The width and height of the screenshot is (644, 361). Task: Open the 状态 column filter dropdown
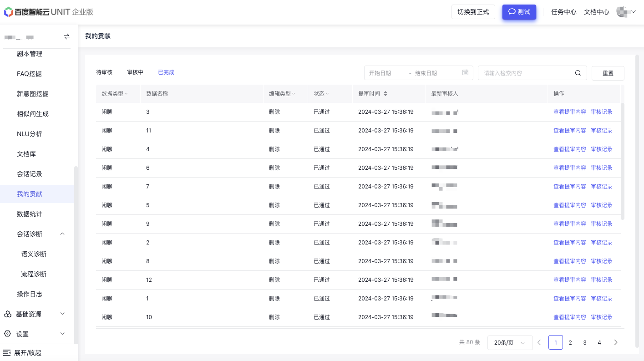[x=327, y=94]
